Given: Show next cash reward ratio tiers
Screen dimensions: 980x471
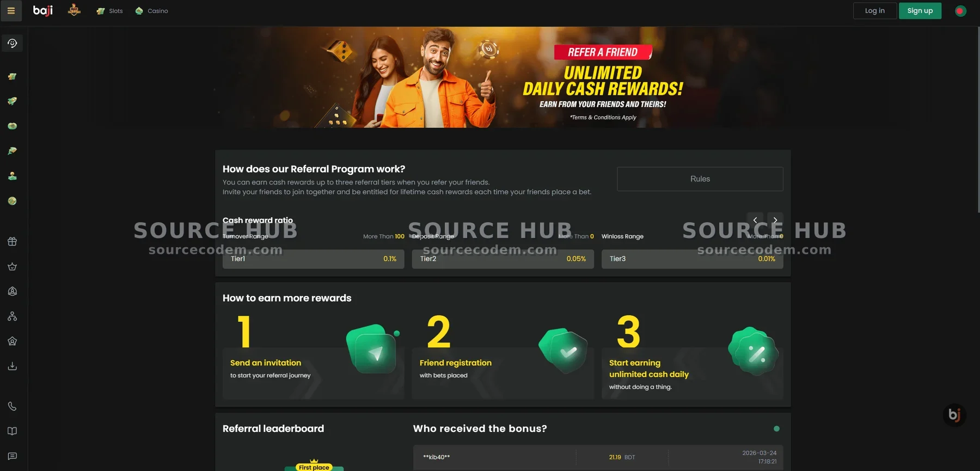Looking at the screenshot, I should coord(775,220).
